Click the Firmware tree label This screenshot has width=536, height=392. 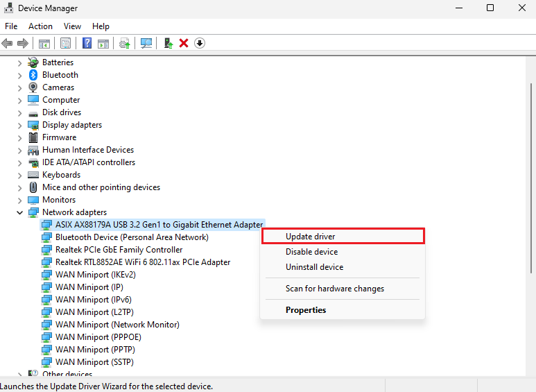59,137
